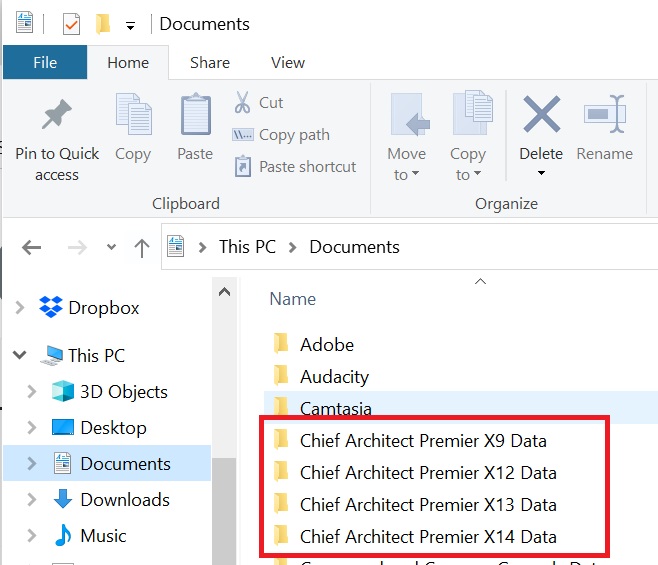Select the Copy path command

point(293,135)
